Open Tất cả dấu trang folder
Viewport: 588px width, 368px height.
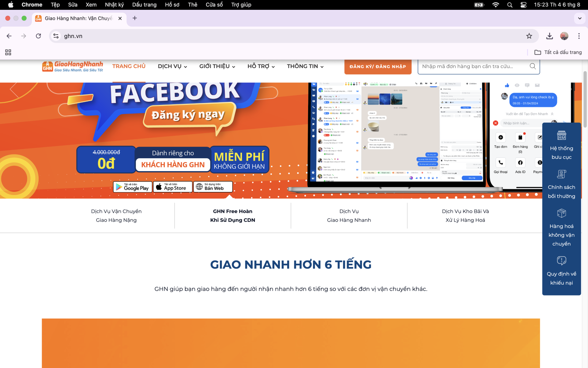pyautogui.click(x=558, y=52)
